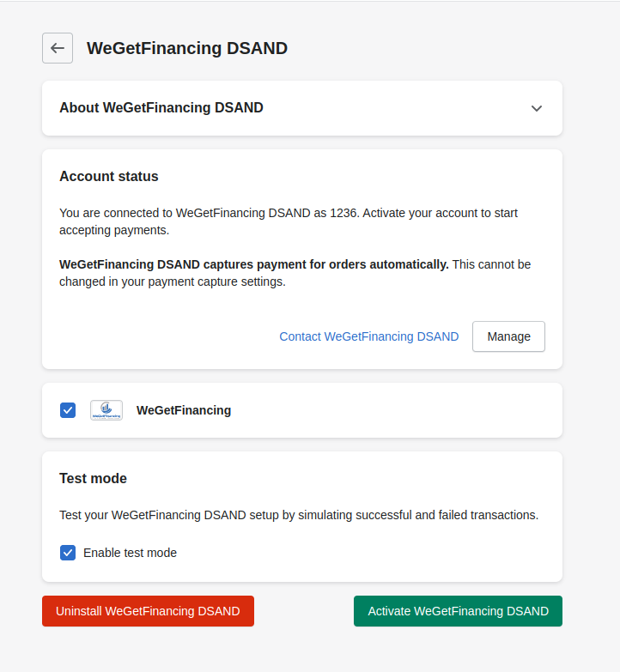The image size is (620, 672).
Task: Toggle the Enable test mode checkbox
Action: point(68,553)
